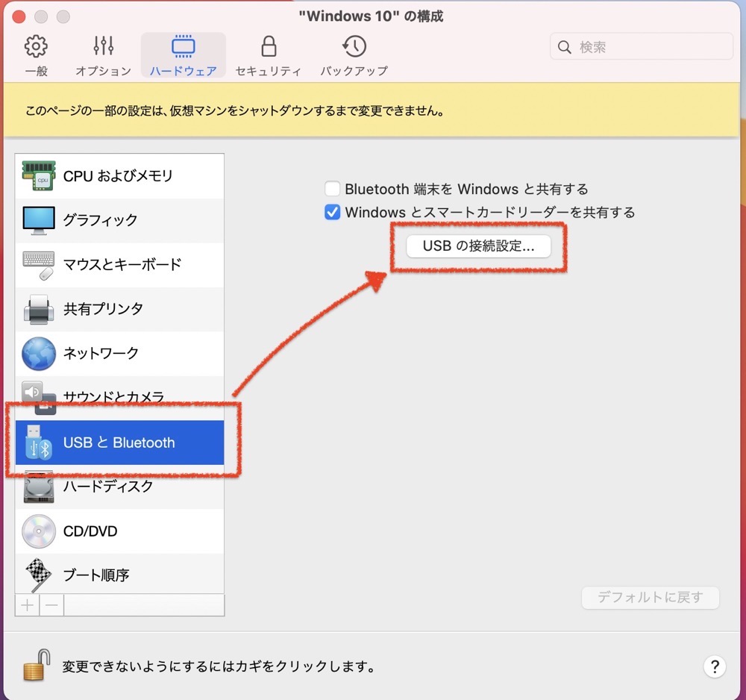Switch to the バックアップ tab label
This screenshot has width=746, height=700.
tap(354, 71)
